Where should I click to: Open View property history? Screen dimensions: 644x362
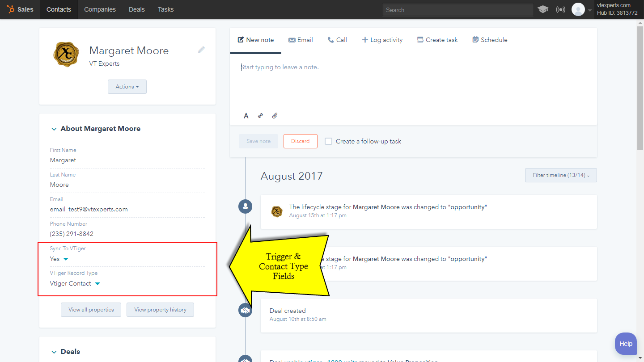(160, 310)
